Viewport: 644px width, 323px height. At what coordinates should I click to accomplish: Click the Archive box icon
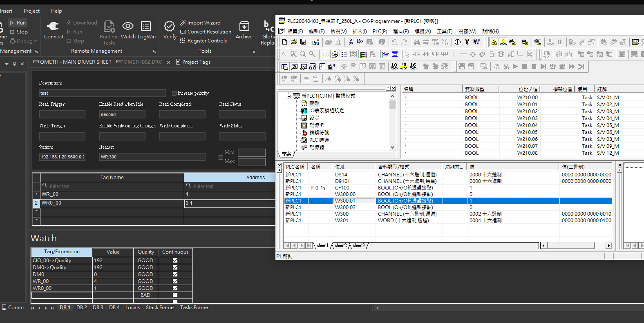pyautogui.click(x=244, y=30)
